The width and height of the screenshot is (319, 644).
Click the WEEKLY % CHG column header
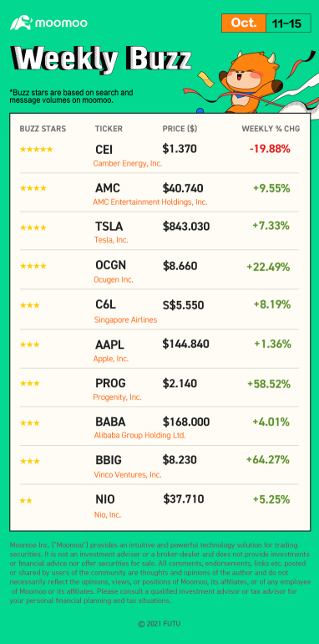click(x=271, y=129)
